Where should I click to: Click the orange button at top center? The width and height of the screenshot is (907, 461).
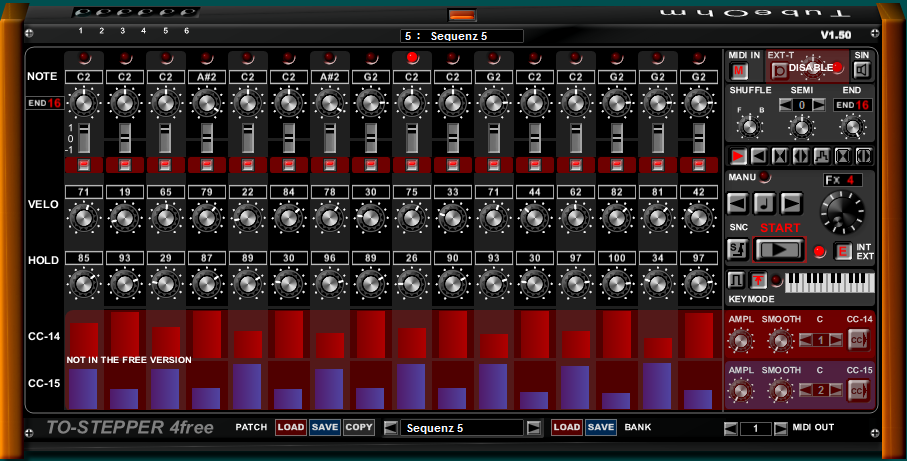coord(462,15)
